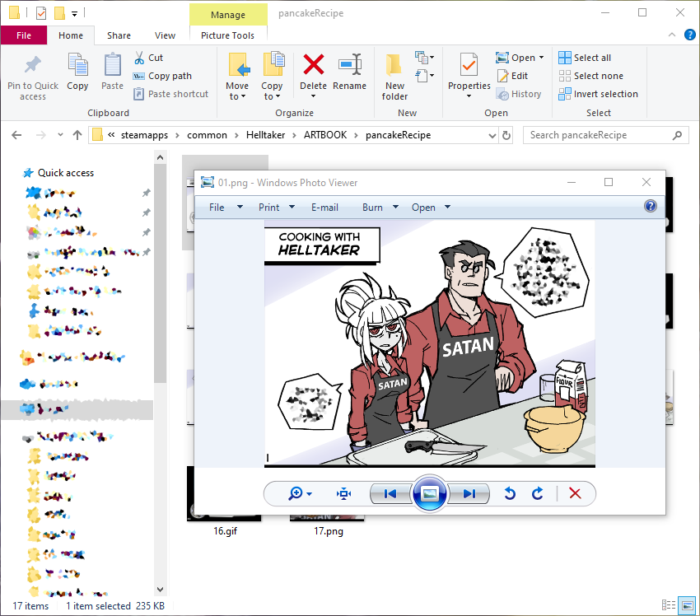Click the Easy access dropdown icon

pos(424,76)
